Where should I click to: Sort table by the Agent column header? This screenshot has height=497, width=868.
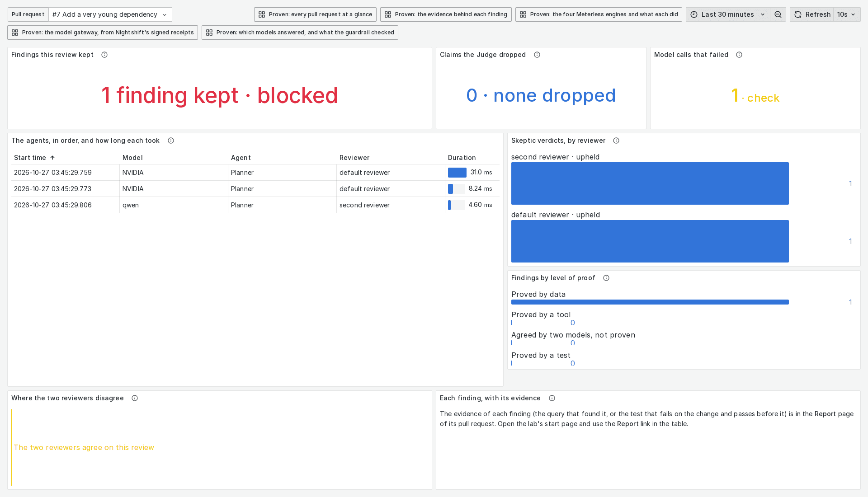coord(241,158)
